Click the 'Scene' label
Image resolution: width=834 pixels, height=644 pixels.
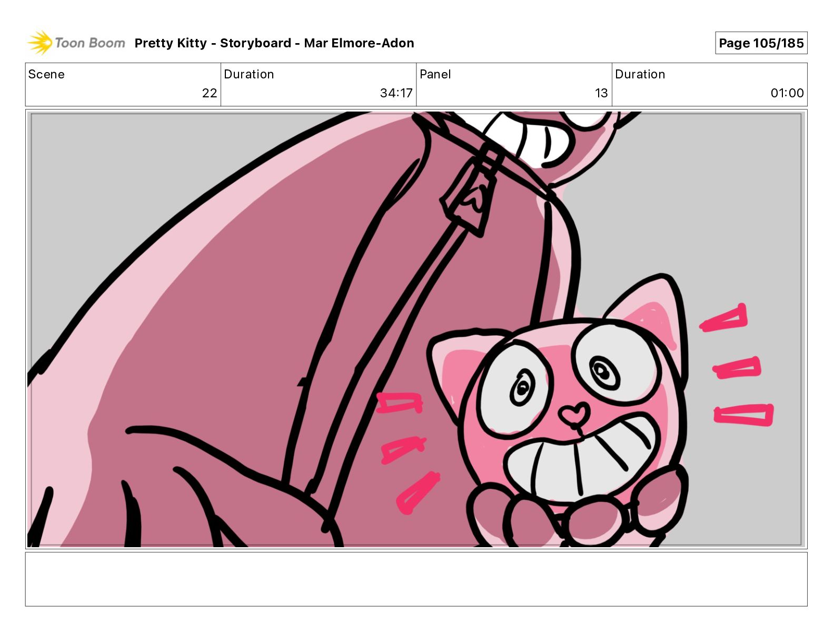[x=46, y=74]
